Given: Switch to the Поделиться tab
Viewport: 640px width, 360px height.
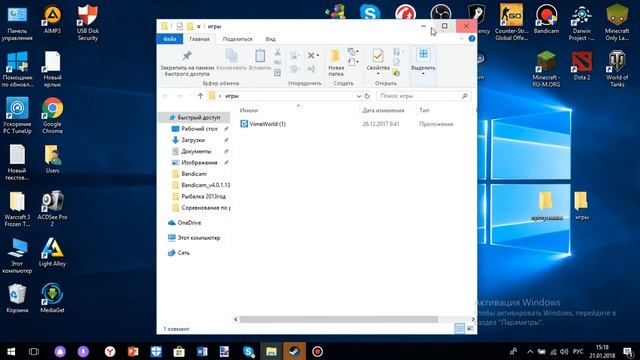Looking at the screenshot, I should pos(238,39).
